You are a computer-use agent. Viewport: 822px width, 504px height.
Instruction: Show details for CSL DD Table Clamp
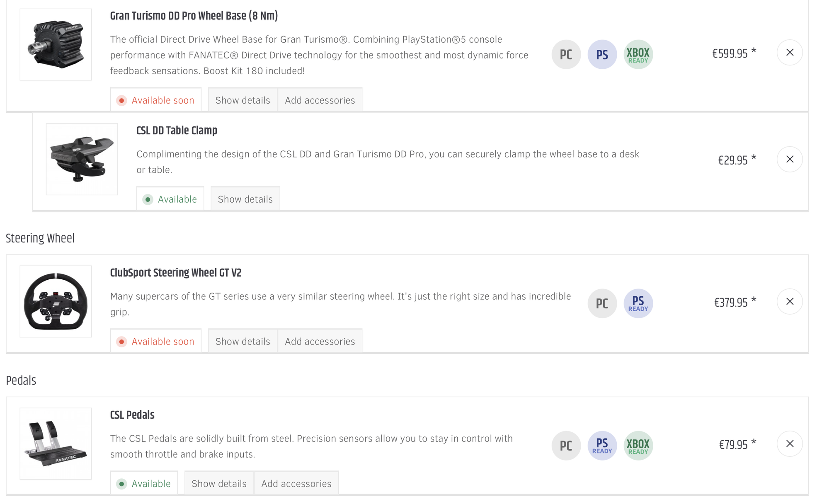(245, 199)
